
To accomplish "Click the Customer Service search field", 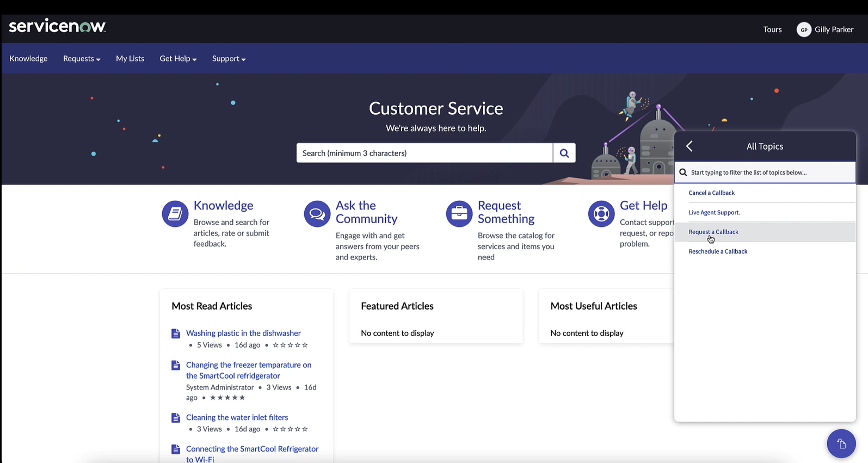I will pos(424,153).
